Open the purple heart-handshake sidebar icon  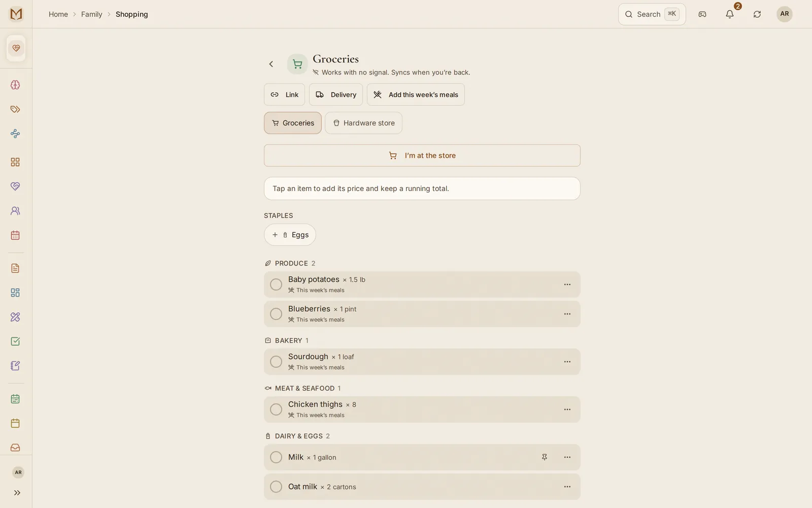(x=15, y=186)
